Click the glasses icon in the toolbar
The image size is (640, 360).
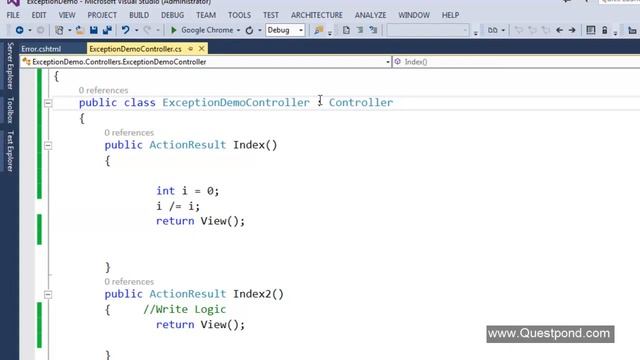(x=493, y=30)
